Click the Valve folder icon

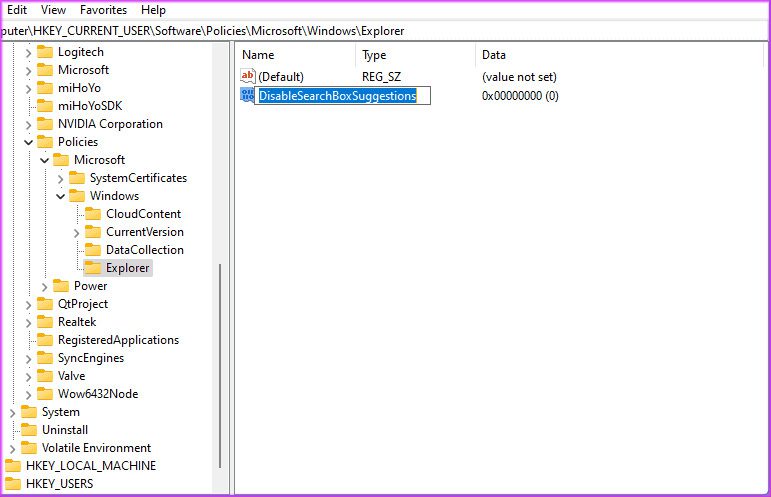[x=45, y=376]
